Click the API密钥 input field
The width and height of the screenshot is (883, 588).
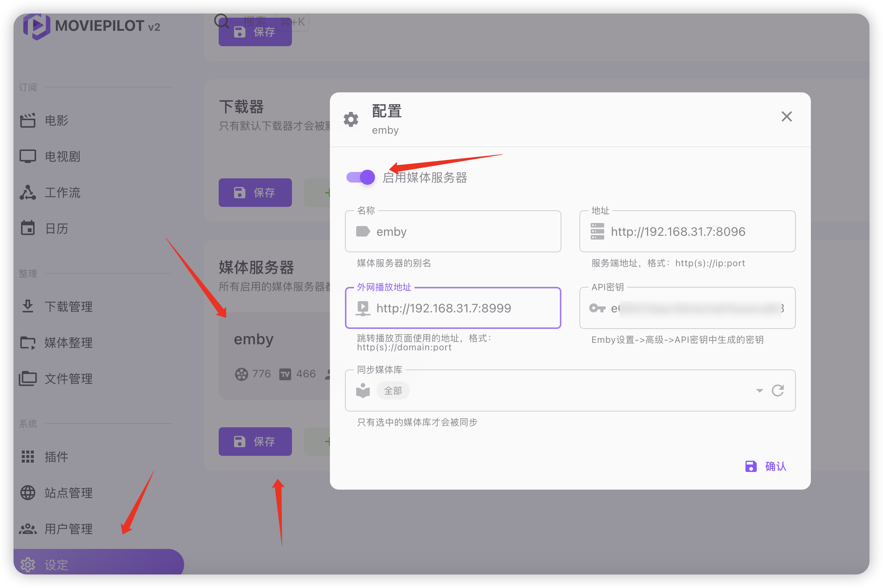pyautogui.click(x=687, y=308)
